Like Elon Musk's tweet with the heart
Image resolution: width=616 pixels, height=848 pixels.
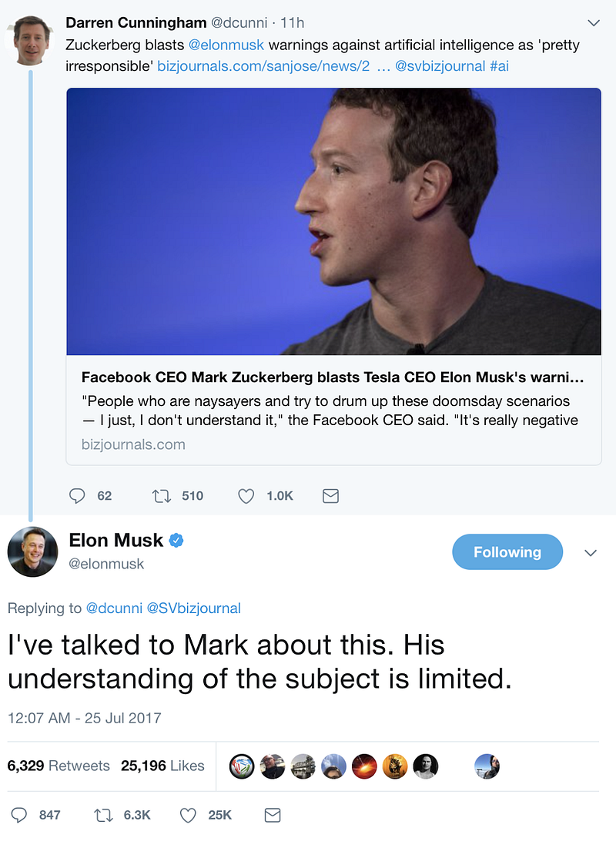pos(188,815)
